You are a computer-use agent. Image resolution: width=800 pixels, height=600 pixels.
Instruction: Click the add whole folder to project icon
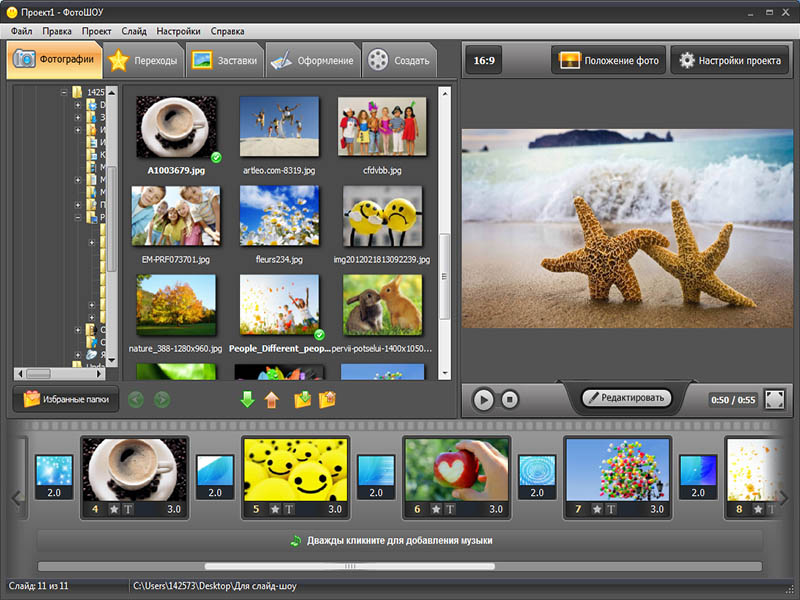click(x=303, y=400)
